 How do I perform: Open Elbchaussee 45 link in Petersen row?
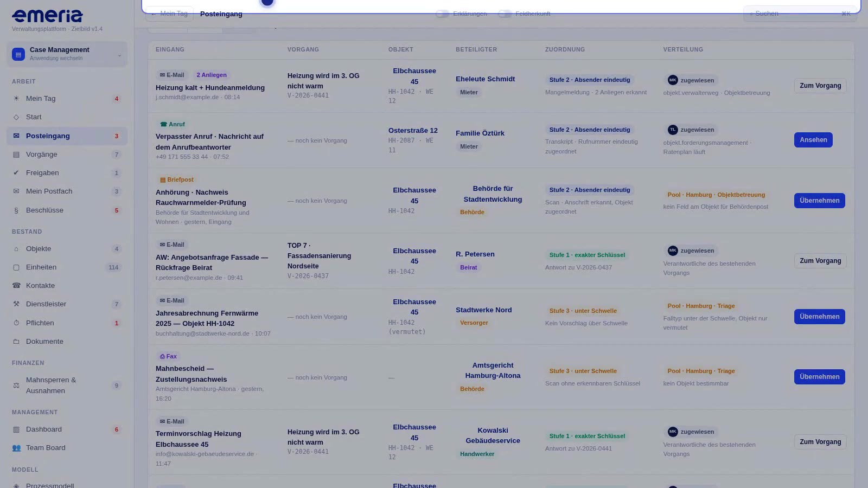tap(414, 256)
